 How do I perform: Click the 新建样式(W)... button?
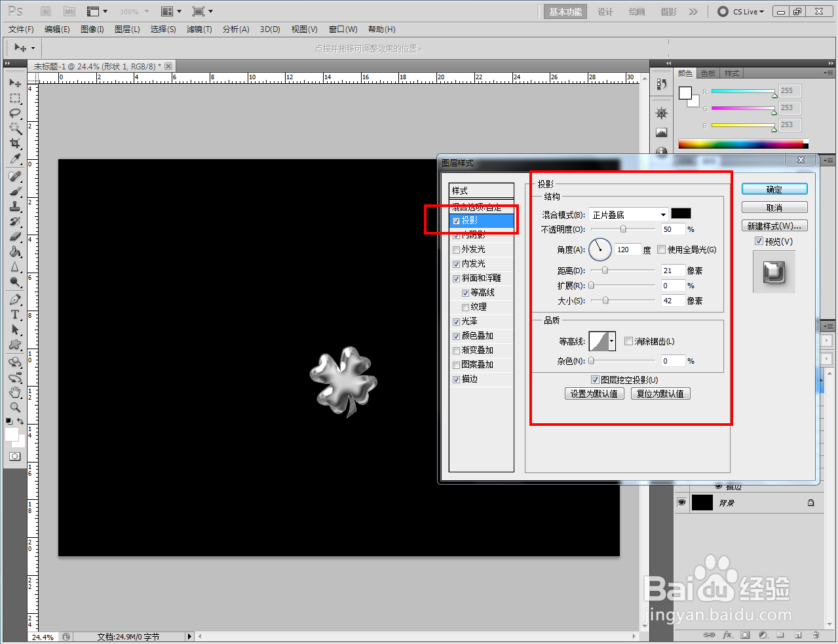point(774,225)
